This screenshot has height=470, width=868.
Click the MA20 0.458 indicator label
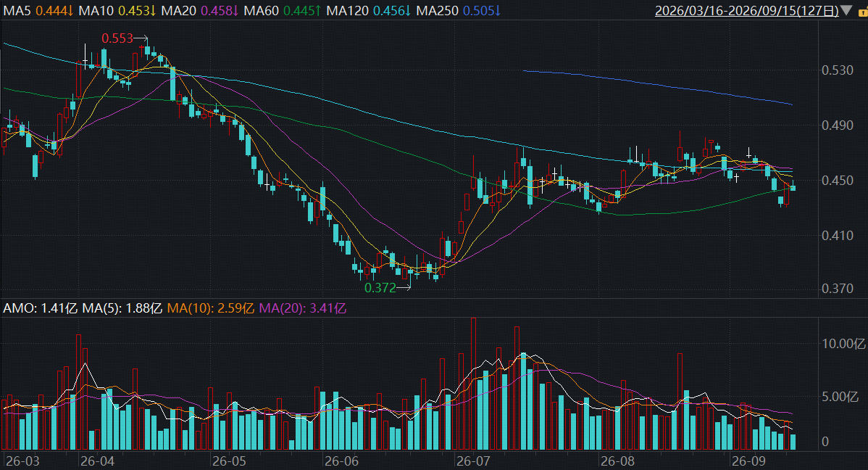200,11
